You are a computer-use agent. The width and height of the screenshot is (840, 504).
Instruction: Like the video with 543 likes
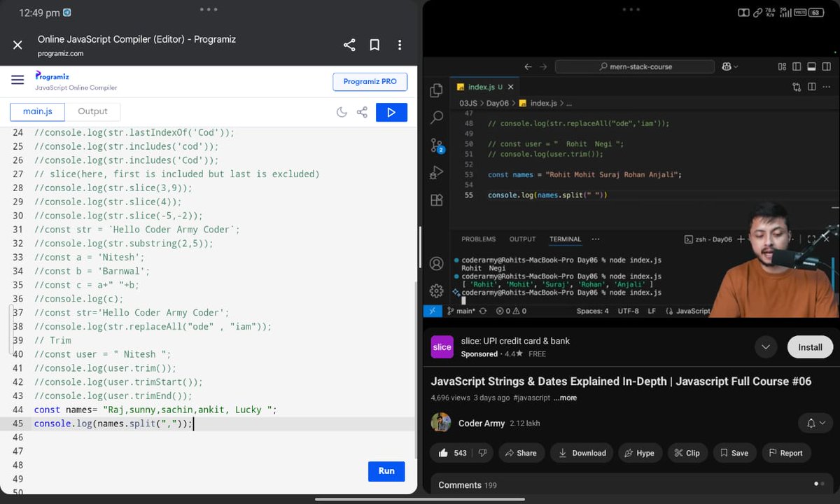click(452, 453)
